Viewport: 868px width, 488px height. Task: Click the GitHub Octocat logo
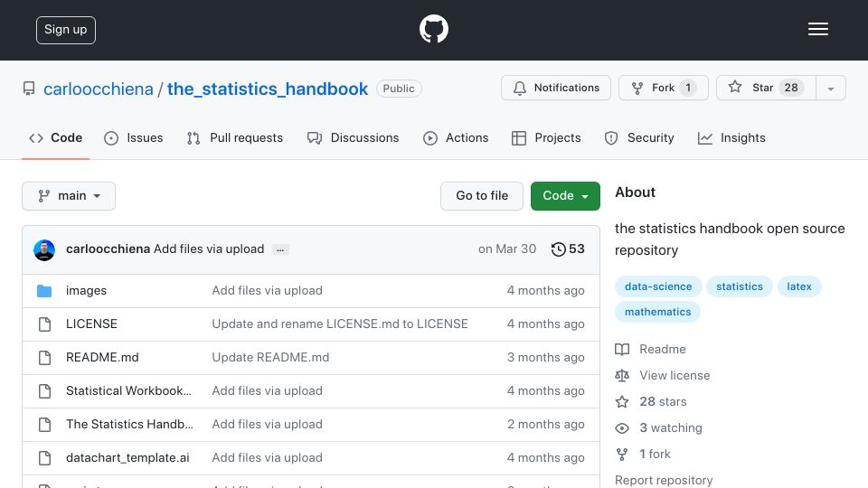pos(433,29)
